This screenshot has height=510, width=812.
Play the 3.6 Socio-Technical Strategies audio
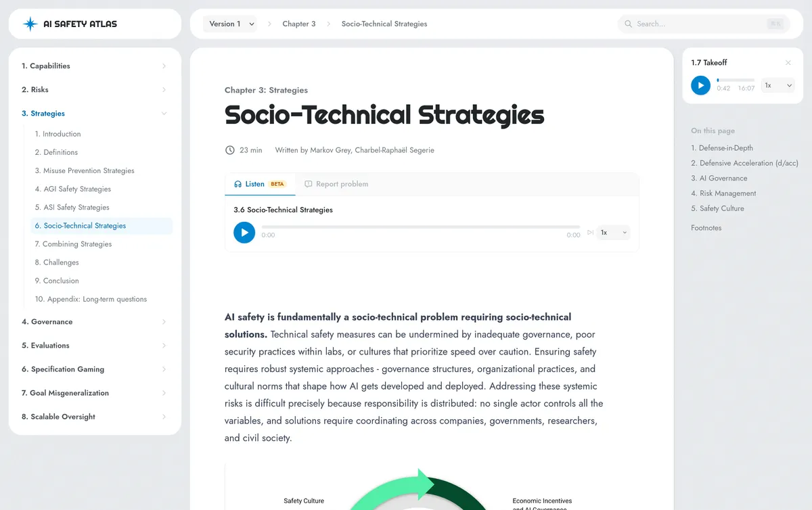click(244, 232)
